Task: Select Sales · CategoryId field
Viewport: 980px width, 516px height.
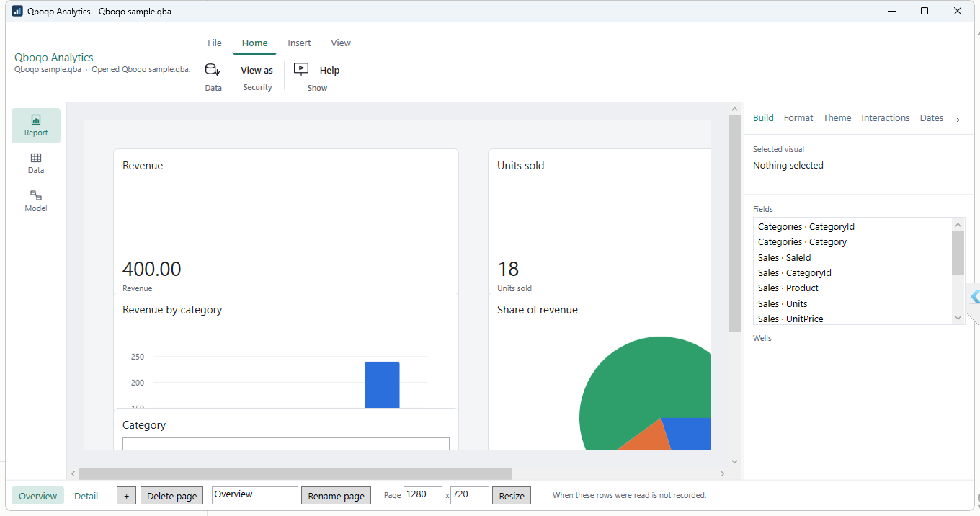Action: pyautogui.click(x=852, y=273)
